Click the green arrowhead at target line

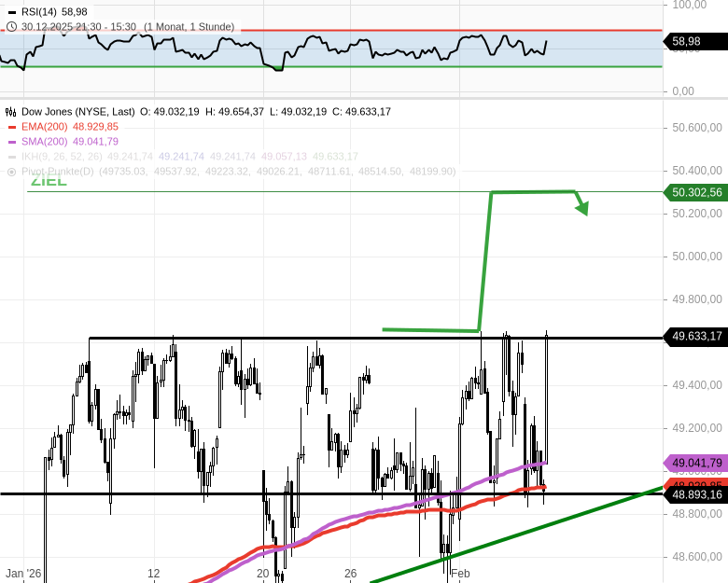point(582,208)
